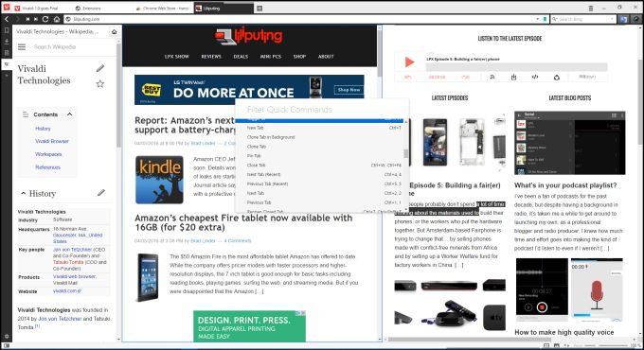The image size is (644, 350).
Task: Click the Shop Now button in ad
Action: tap(349, 90)
